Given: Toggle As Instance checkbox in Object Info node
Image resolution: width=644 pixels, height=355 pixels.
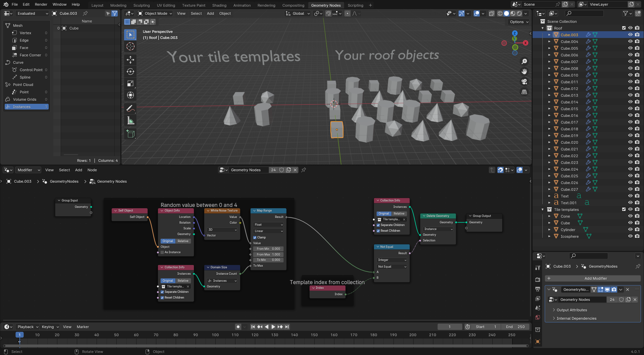Looking at the screenshot, I should pyautogui.click(x=162, y=252).
